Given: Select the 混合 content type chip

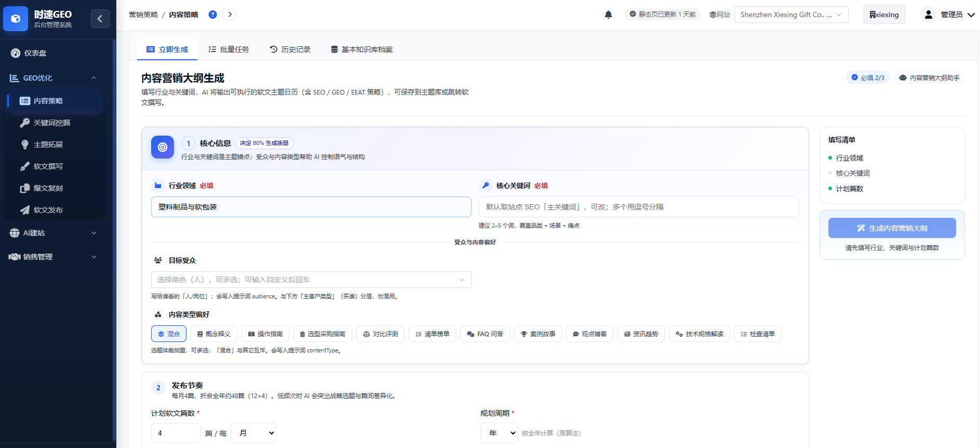Looking at the screenshot, I should tap(169, 334).
